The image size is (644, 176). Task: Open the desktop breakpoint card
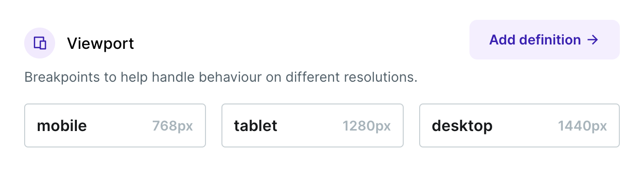pos(519,125)
